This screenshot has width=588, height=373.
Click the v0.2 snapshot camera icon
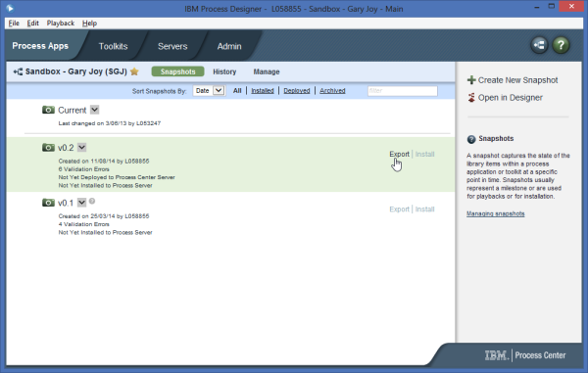[x=48, y=148]
